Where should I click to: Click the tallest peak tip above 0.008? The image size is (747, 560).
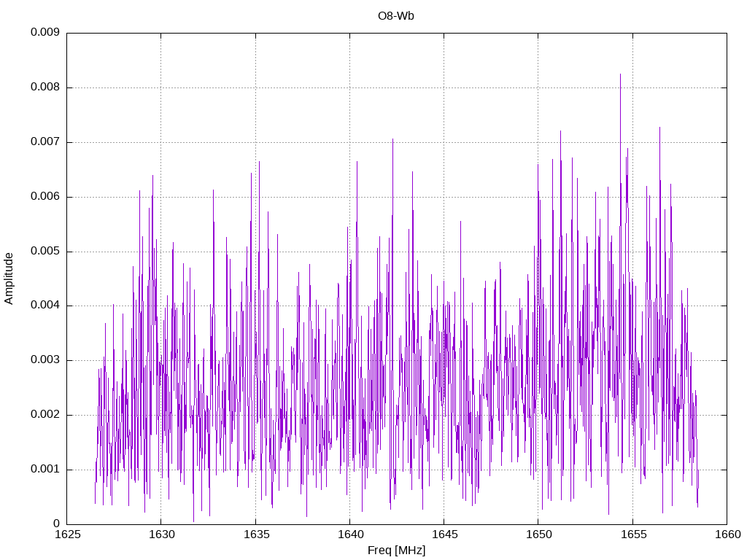point(620,74)
